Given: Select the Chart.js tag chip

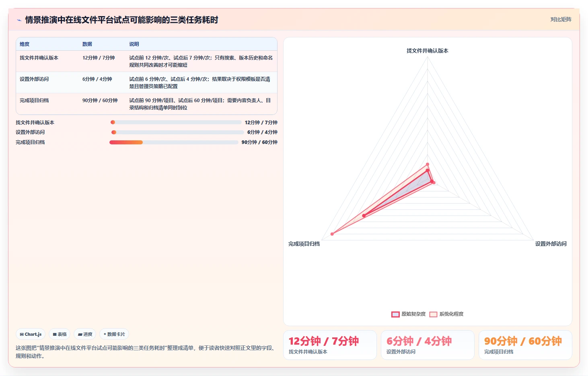Looking at the screenshot, I should pos(31,334).
